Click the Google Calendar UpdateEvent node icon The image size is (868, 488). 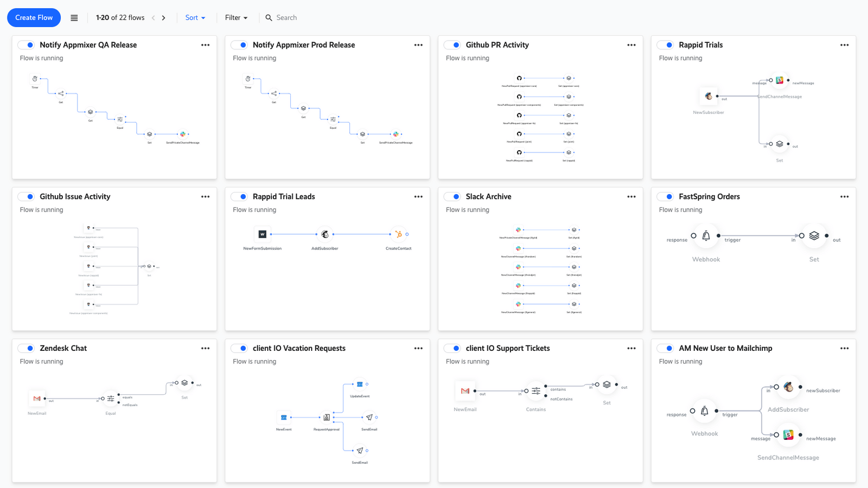(x=359, y=384)
